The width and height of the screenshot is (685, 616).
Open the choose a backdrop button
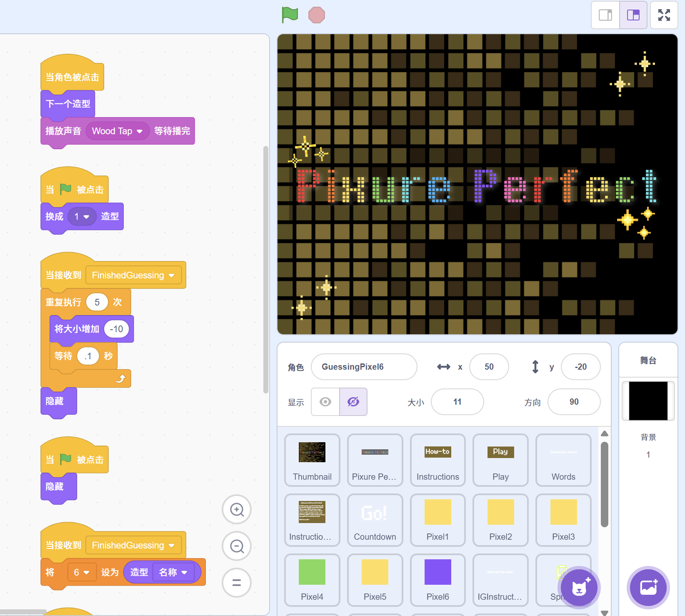(648, 588)
